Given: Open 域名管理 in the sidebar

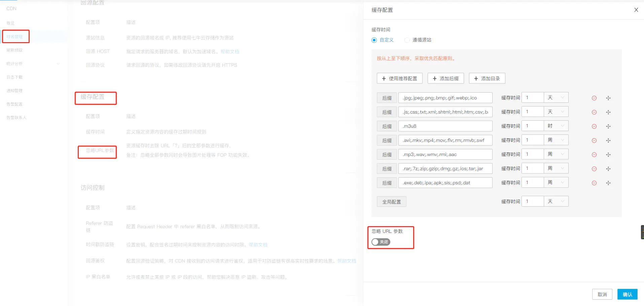Looking at the screenshot, I should pos(15,37).
